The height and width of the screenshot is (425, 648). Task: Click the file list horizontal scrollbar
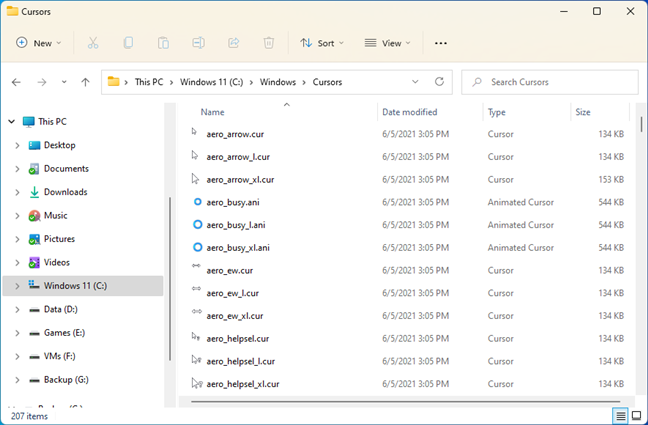pyautogui.click(x=406, y=401)
